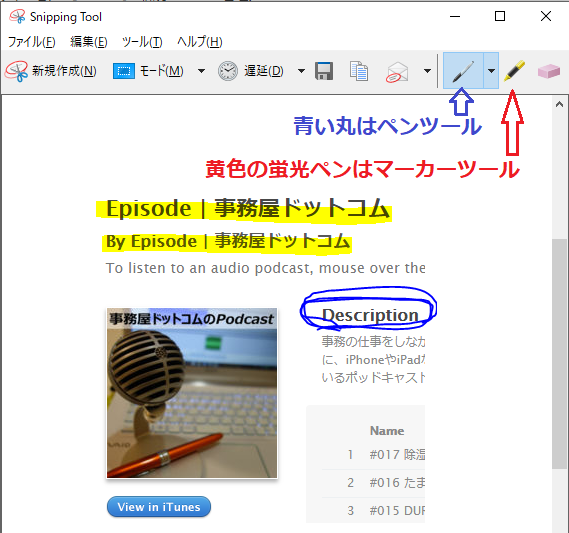Click the scroll-up arrow of scrollbar
This screenshot has width=569, height=533.
tap(559, 104)
